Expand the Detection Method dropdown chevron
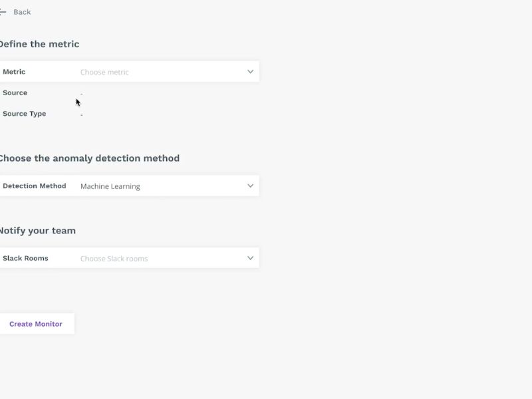532x399 pixels. pyautogui.click(x=251, y=186)
